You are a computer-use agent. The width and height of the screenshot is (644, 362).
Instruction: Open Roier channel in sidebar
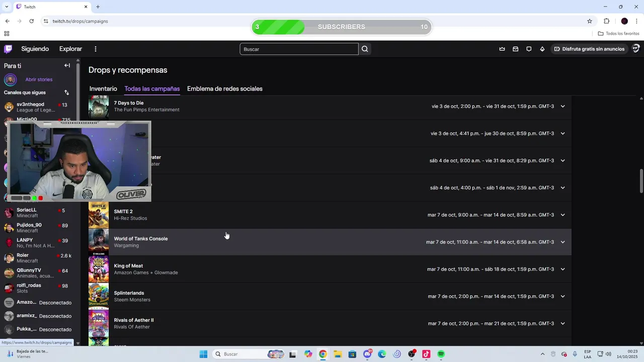click(x=39, y=258)
